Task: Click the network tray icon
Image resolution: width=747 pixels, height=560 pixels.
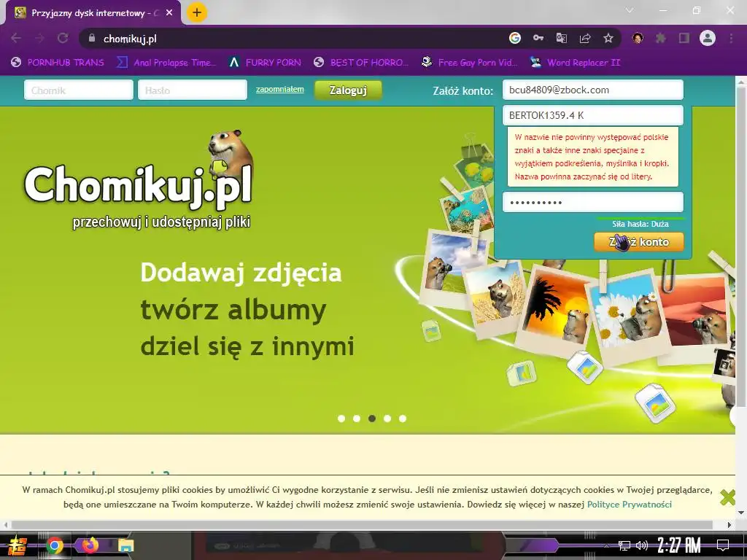Action: [x=624, y=545]
